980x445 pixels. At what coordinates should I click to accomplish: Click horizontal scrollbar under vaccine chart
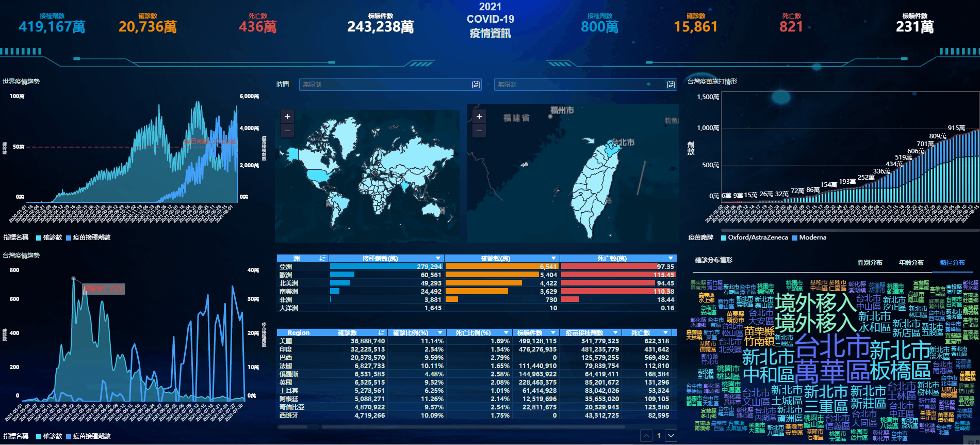tap(846, 230)
